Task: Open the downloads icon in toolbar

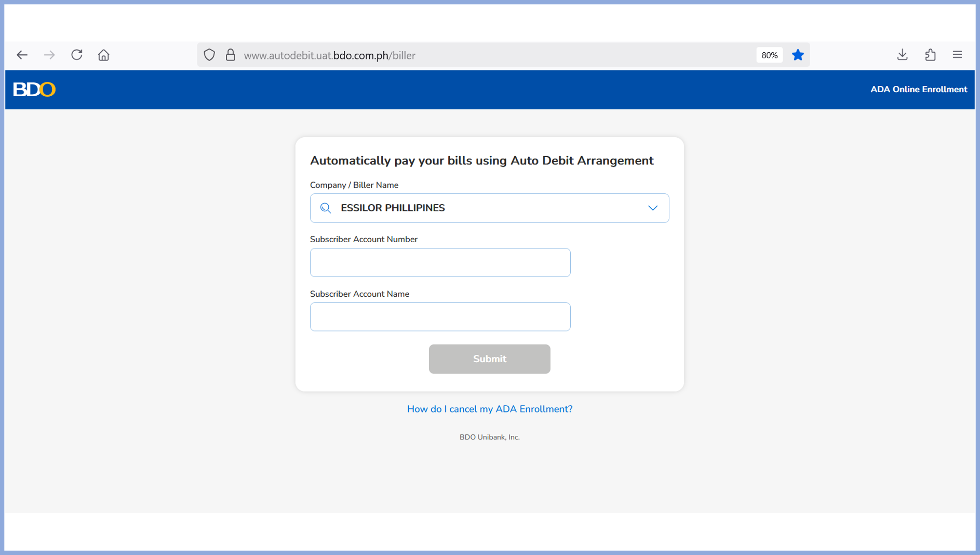Action: pyautogui.click(x=902, y=55)
